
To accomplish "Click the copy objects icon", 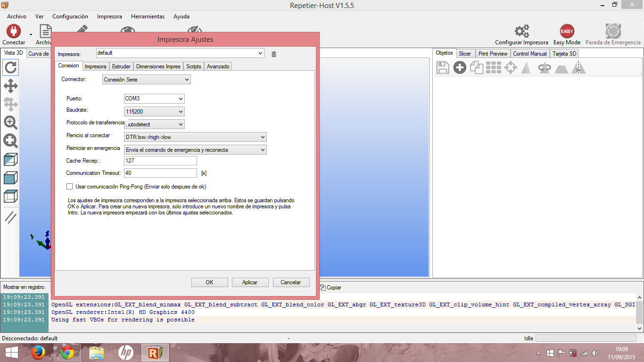I will [x=477, y=68].
